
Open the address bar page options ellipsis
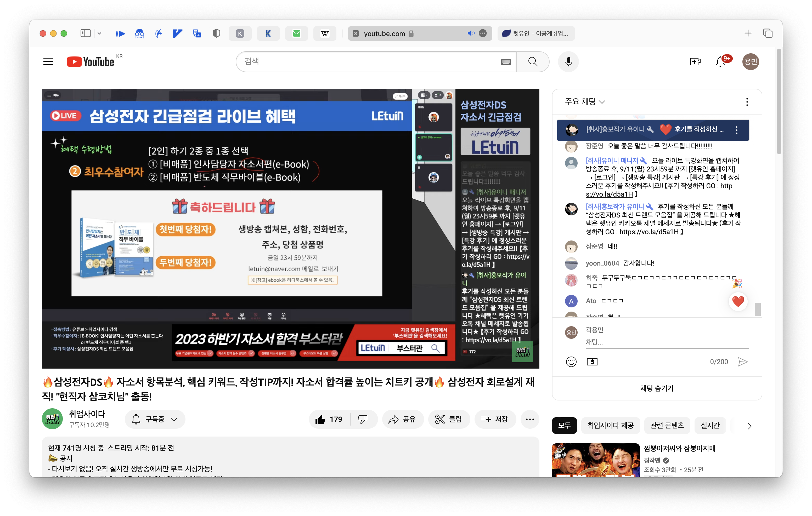483,33
